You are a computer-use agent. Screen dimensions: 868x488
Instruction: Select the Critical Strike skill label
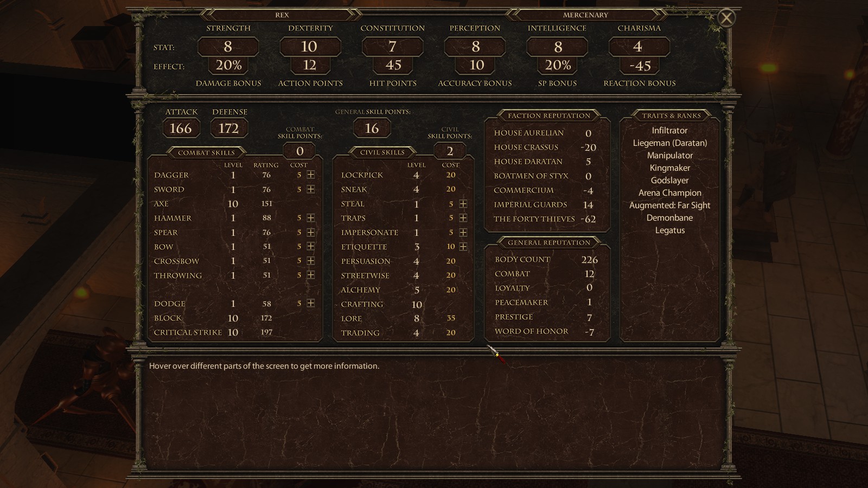(188, 332)
